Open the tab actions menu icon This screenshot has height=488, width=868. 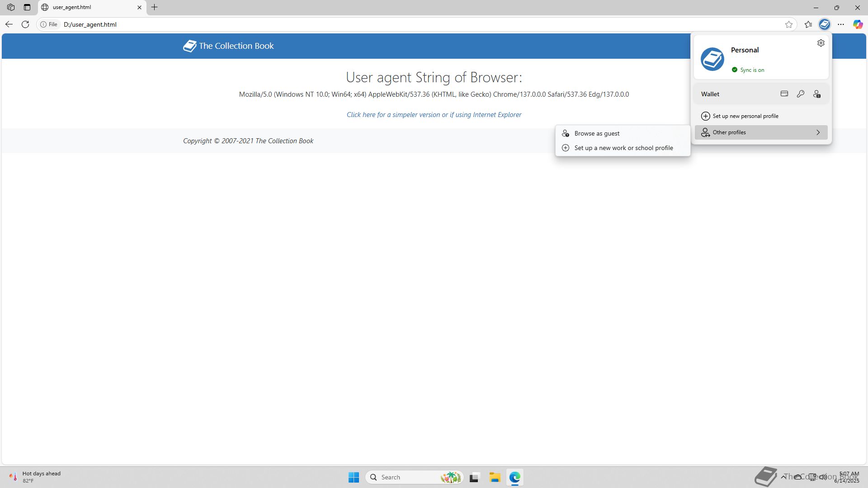[x=27, y=7]
